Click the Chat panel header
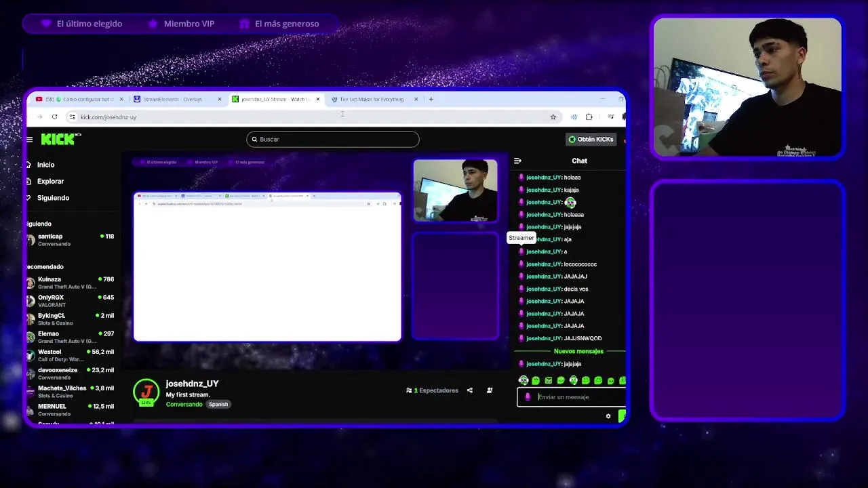Screen dimensions: 868x488 [579, 161]
